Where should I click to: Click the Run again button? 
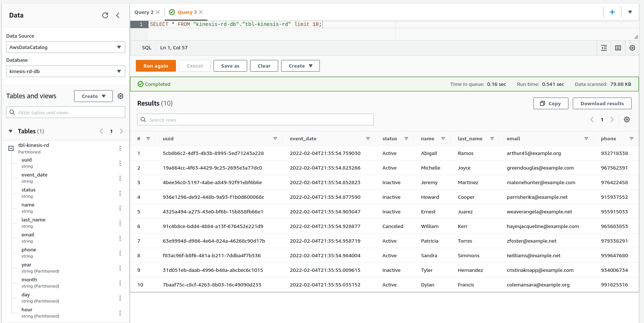tap(156, 66)
